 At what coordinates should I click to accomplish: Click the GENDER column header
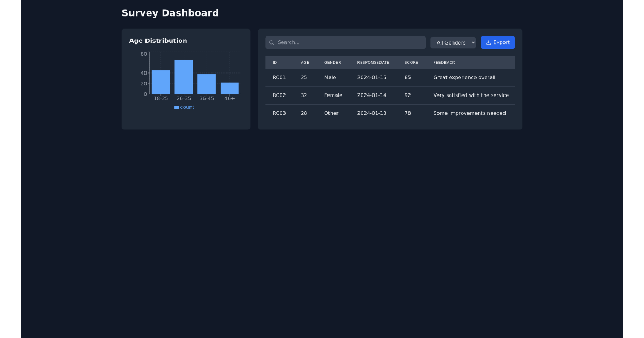332,62
